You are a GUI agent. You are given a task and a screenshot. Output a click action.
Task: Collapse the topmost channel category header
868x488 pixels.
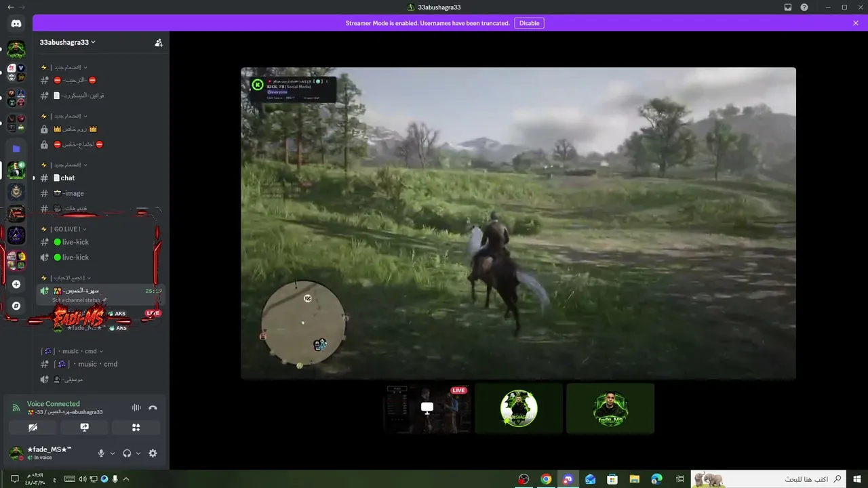64,67
